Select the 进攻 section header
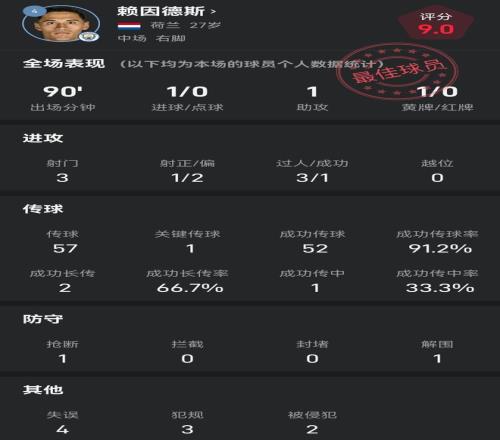 [x=43, y=138]
